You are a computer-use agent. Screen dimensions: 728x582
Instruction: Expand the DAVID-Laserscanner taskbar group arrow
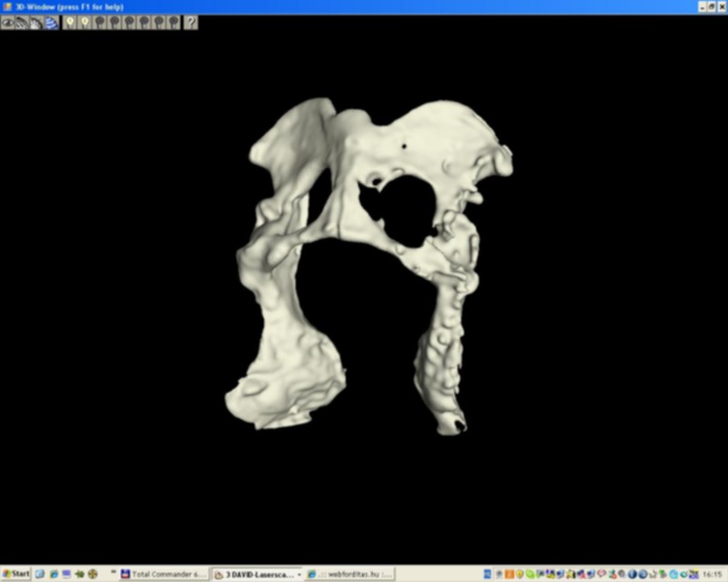click(x=298, y=575)
